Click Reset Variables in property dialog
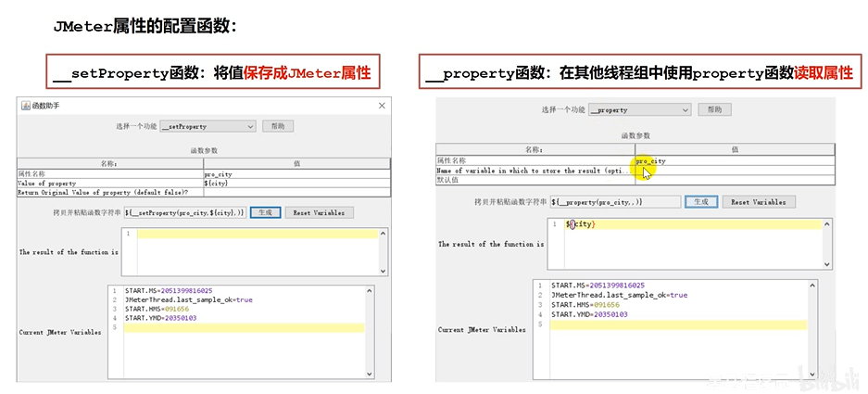The image size is (868, 394). coord(758,202)
